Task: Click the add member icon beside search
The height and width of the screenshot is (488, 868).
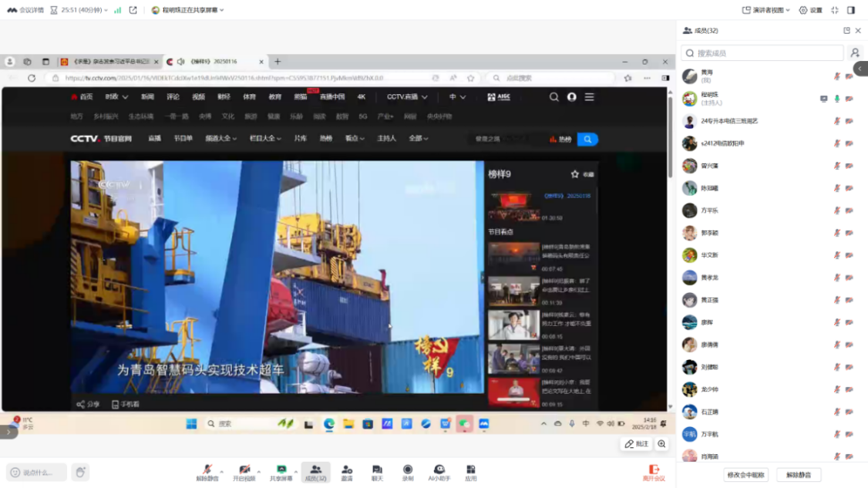Action: click(x=855, y=53)
